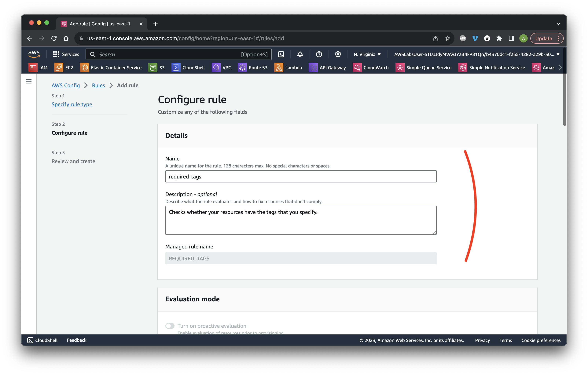Viewport: 588px width, 374px height.
Task: Open the Amazon shortcut icon at the favorites bar end
Action: click(x=536, y=68)
